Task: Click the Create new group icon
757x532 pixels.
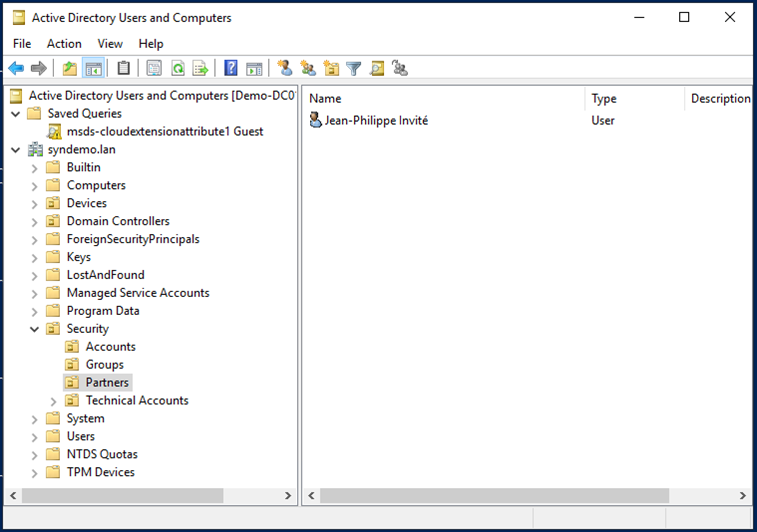Action: coord(308,68)
